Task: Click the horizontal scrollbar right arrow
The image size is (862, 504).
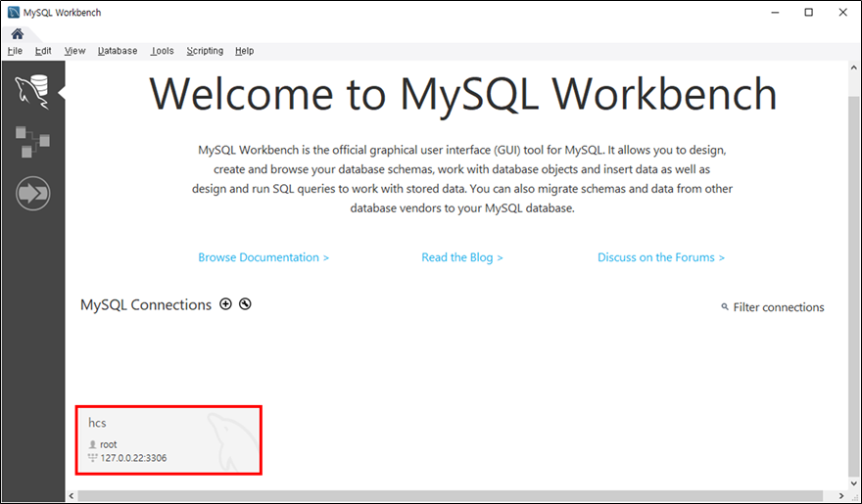Action: [x=841, y=496]
